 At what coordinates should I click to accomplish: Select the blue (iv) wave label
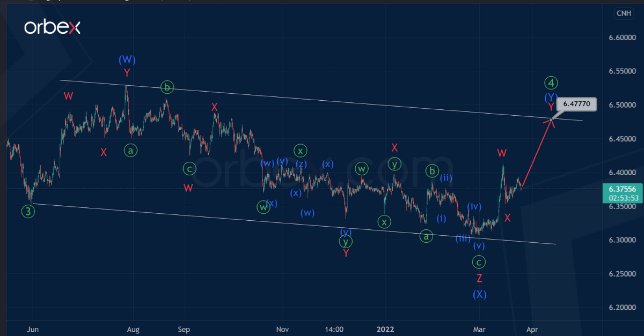473,206
